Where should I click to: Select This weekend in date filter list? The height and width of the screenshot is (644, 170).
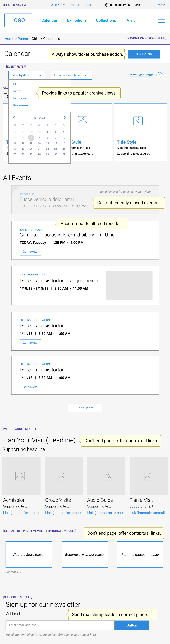[22, 105]
